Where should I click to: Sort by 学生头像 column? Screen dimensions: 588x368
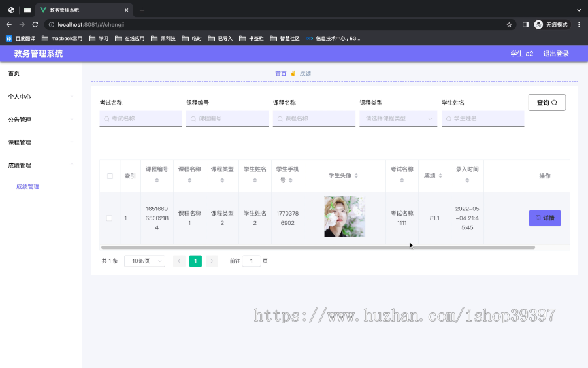[x=356, y=176]
